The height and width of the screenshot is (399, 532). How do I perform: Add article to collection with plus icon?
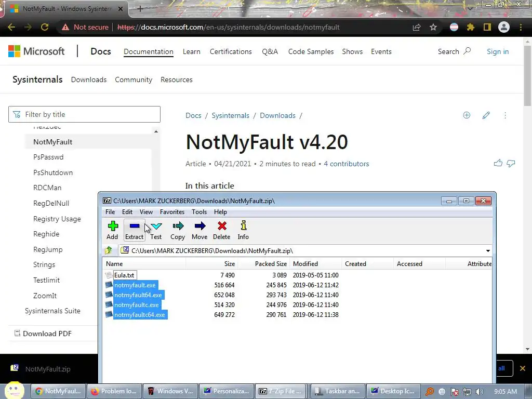coord(467,115)
